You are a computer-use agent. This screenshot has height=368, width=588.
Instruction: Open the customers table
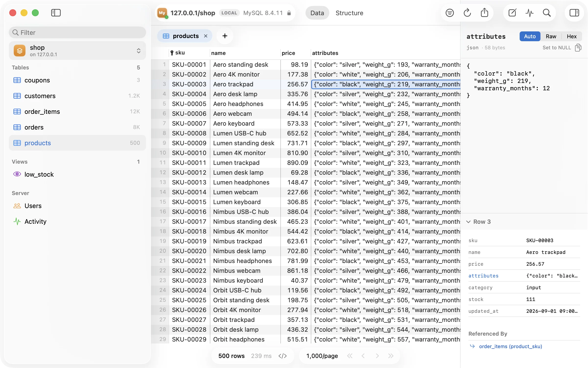click(77, 96)
